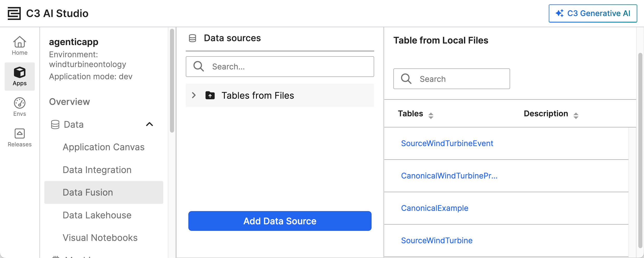
Task: Open the Apps section icon
Action: (x=20, y=73)
